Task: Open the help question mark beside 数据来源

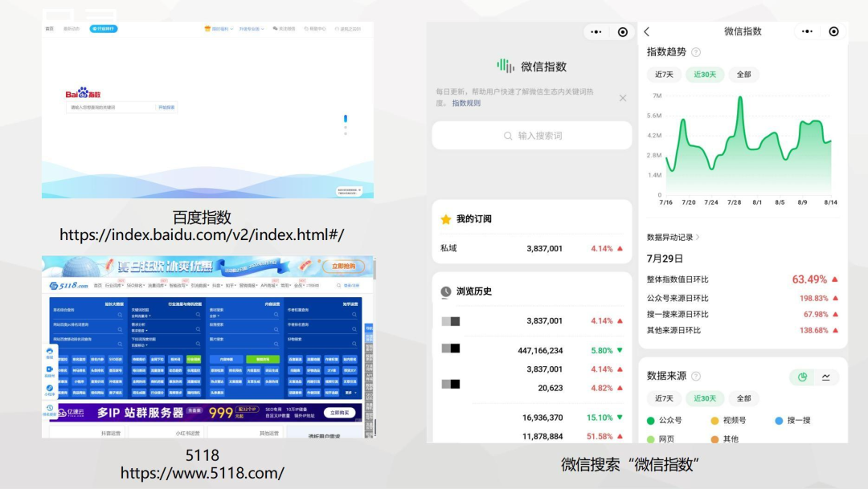Action: (x=696, y=376)
